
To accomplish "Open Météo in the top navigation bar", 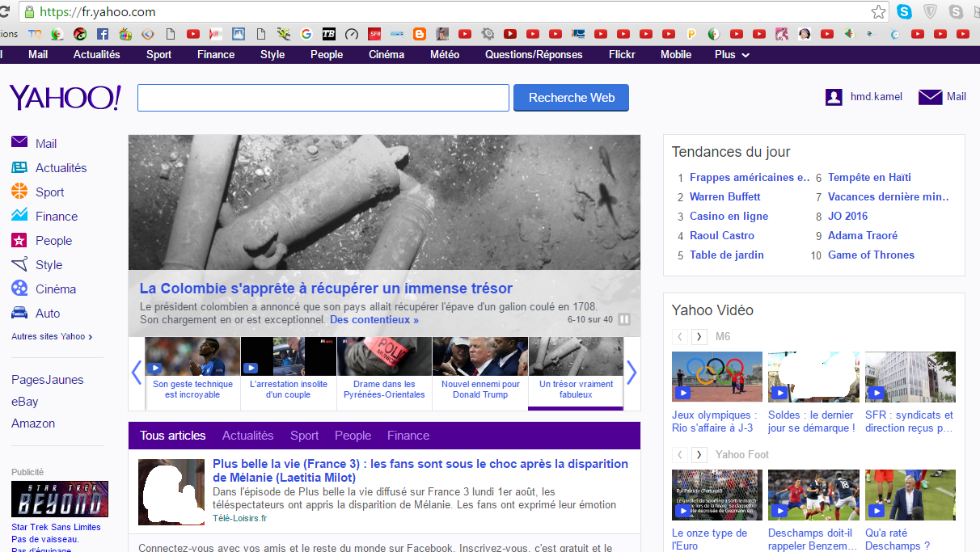I will click(x=445, y=55).
